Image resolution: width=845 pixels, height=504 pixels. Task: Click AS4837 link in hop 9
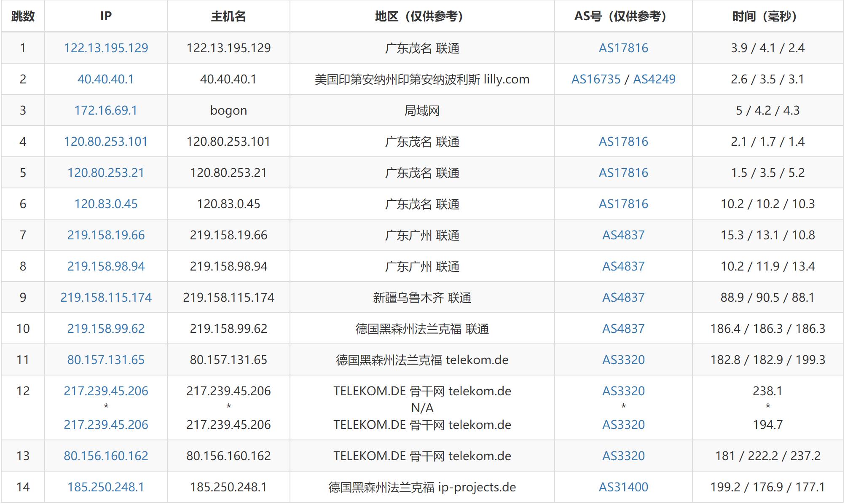[x=623, y=298]
